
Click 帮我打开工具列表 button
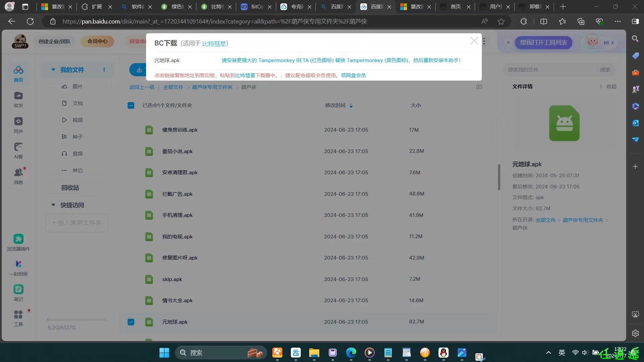tap(543, 43)
